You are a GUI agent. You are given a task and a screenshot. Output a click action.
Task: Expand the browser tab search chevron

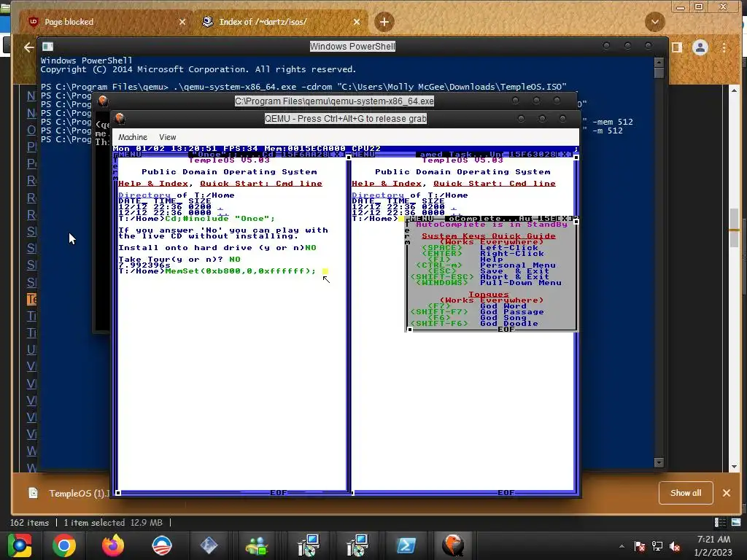click(x=654, y=22)
